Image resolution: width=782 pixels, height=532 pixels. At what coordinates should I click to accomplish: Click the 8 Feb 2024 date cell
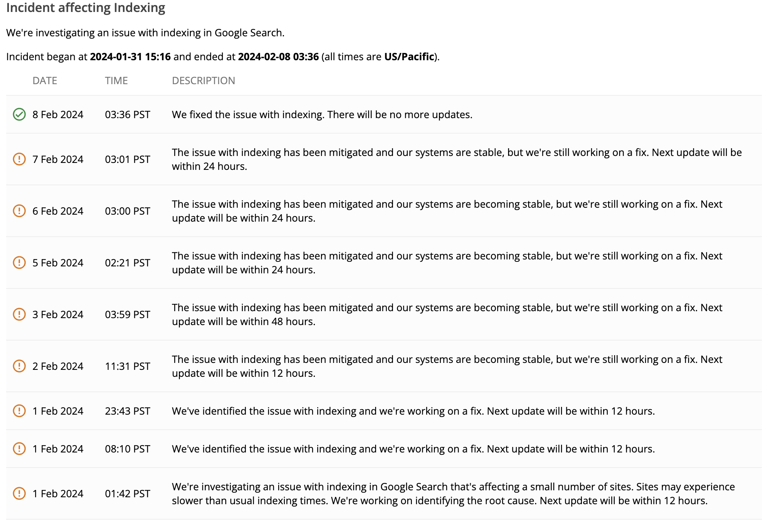coord(58,115)
